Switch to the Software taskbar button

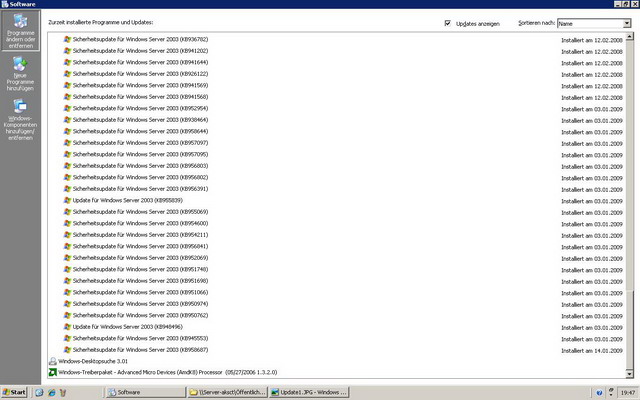click(146, 392)
